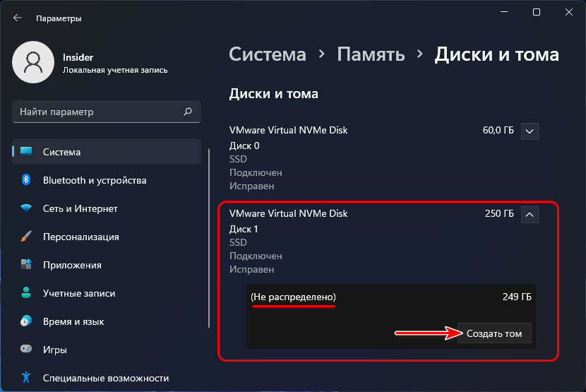This screenshot has width=586, height=392.
Task: Select the Время и язык globe icon
Action: point(26,321)
